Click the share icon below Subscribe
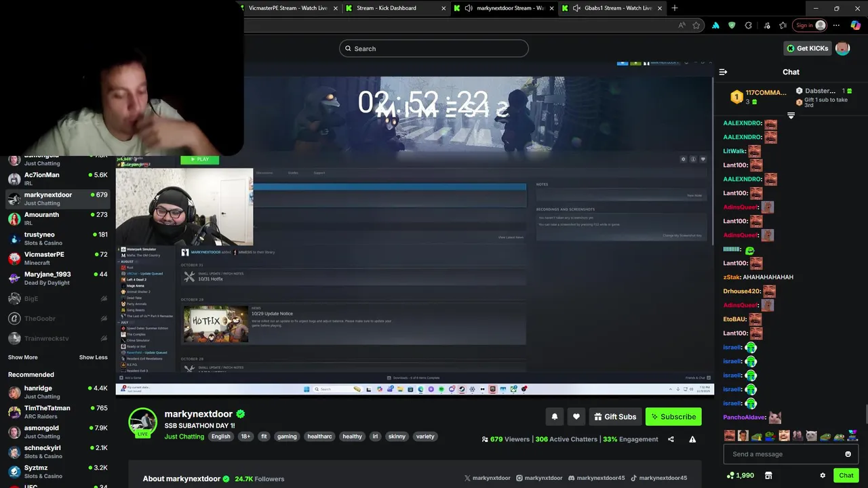This screenshot has width=868, height=488. 671,439
